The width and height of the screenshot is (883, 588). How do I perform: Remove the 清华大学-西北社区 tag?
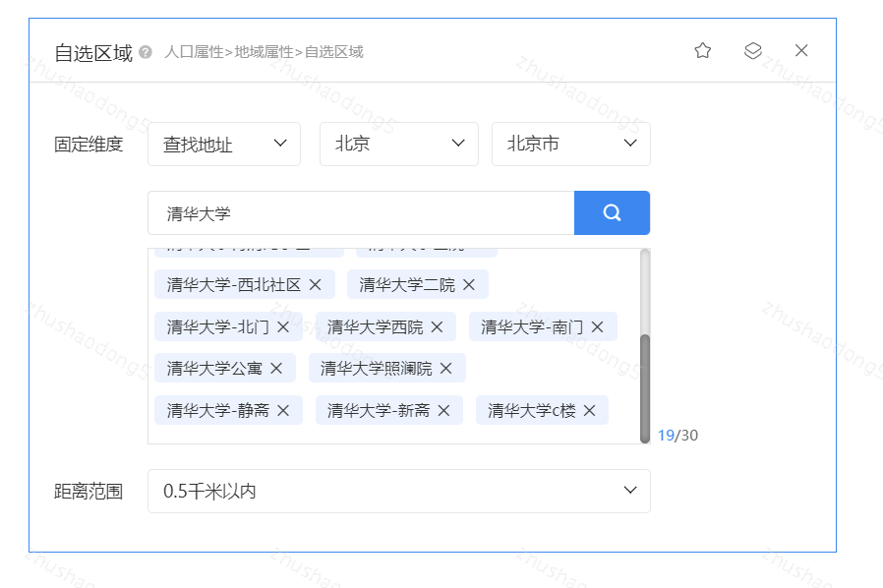point(315,283)
